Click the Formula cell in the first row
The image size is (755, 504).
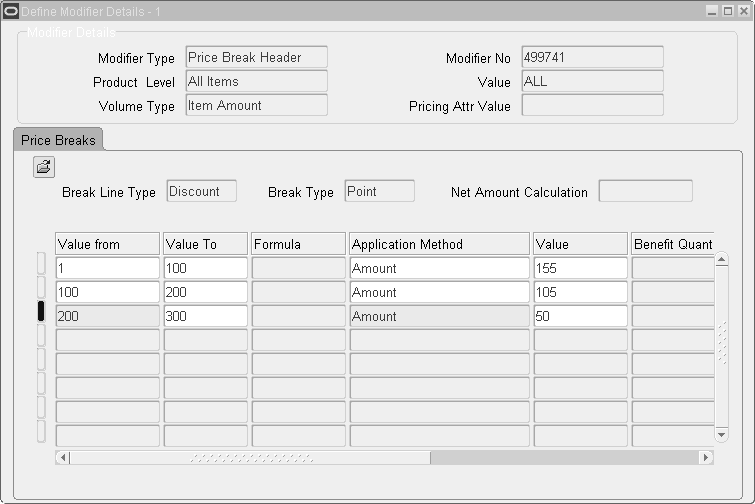[x=299, y=268]
